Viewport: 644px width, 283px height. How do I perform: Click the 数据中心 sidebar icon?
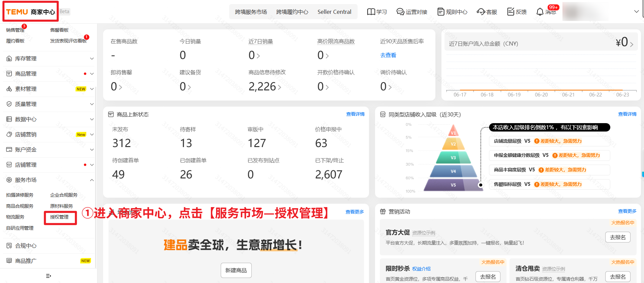9,119
